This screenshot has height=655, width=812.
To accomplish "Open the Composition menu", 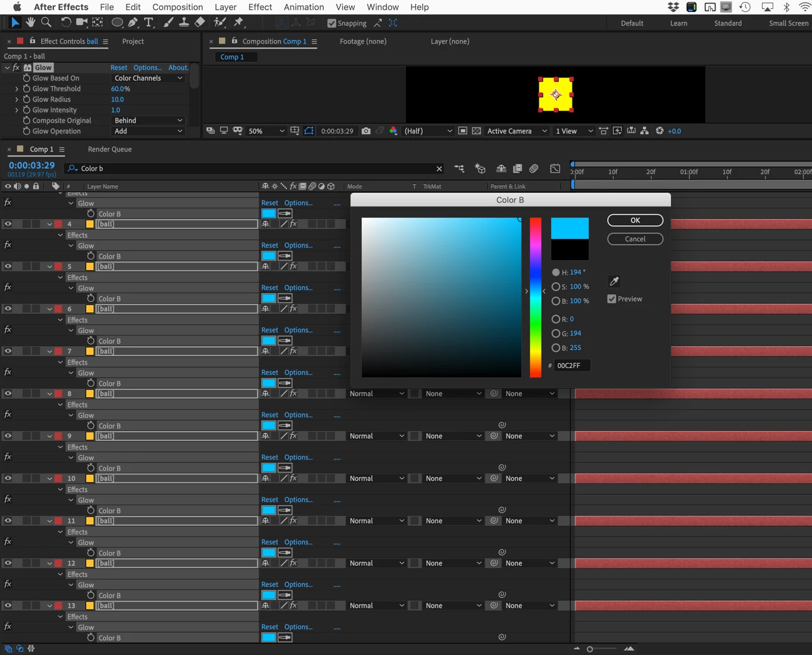I will tap(178, 7).
